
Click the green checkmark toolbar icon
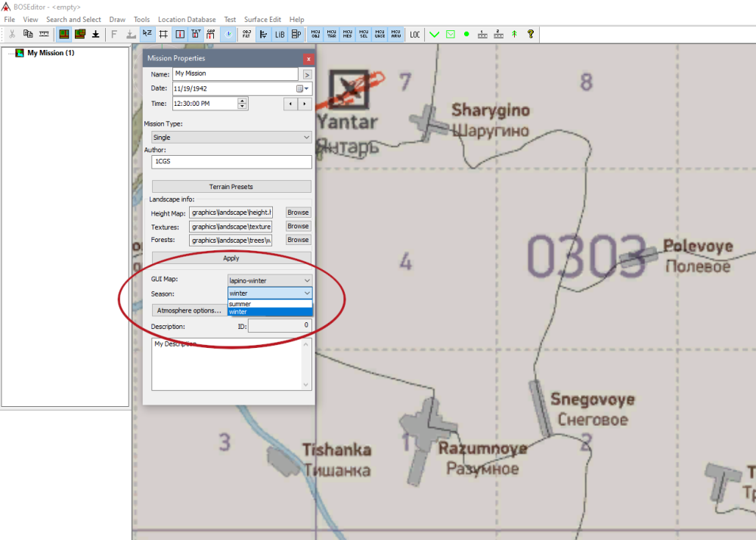pyautogui.click(x=434, y=34)
